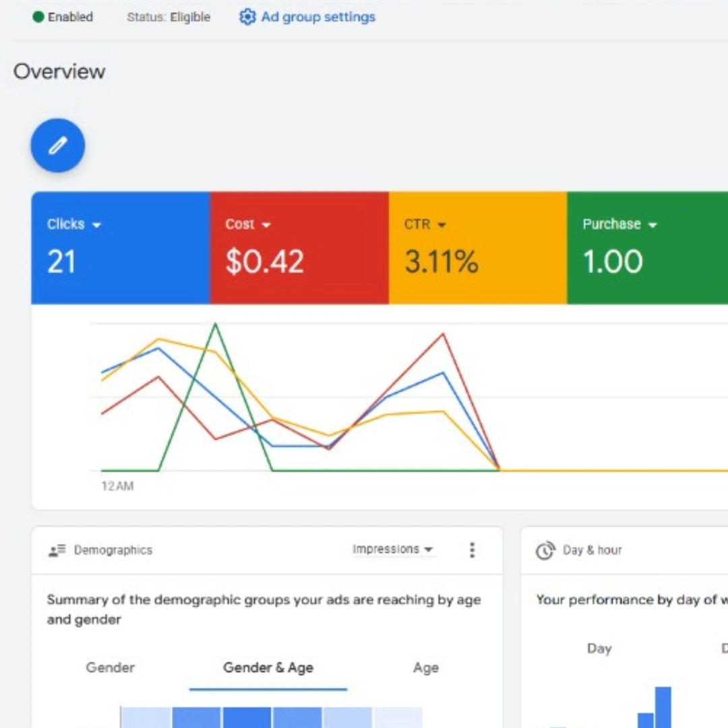This screenshot has height=728, width=728.
Task: Open the Cost metric dropdown
Action: point(266,224)
